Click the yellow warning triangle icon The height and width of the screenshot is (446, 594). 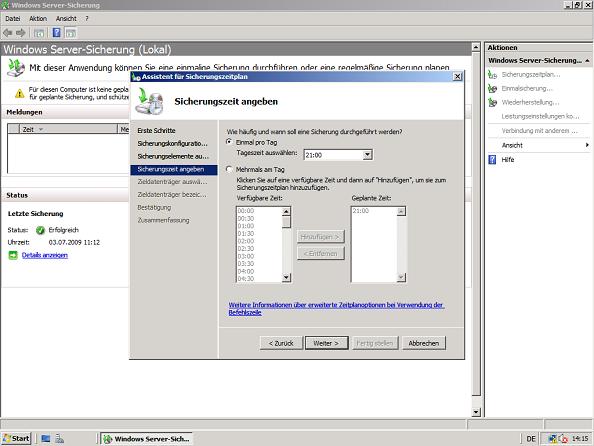(19, 93)
